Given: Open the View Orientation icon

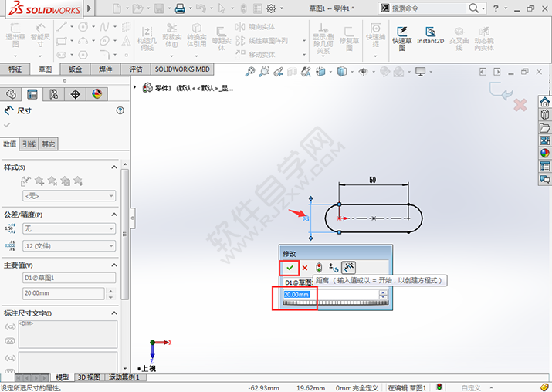Looking at the screenshot, I should [x=320, y=72].
